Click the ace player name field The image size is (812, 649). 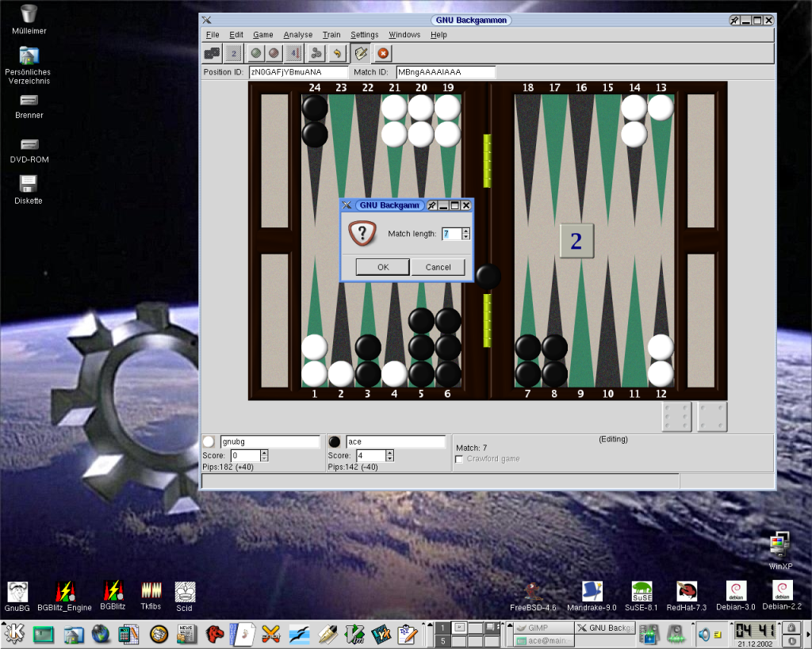point(396,441)
